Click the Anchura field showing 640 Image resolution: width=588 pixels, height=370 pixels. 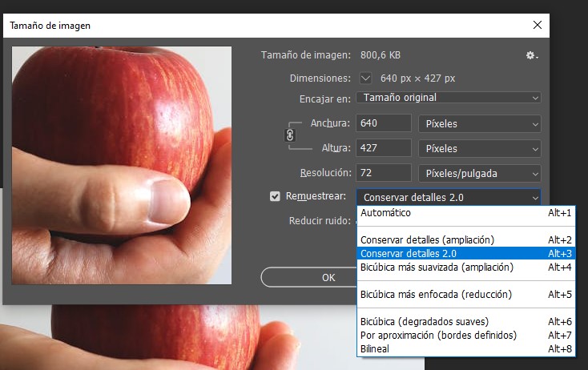pyautogui.click(x=383, y=123)
